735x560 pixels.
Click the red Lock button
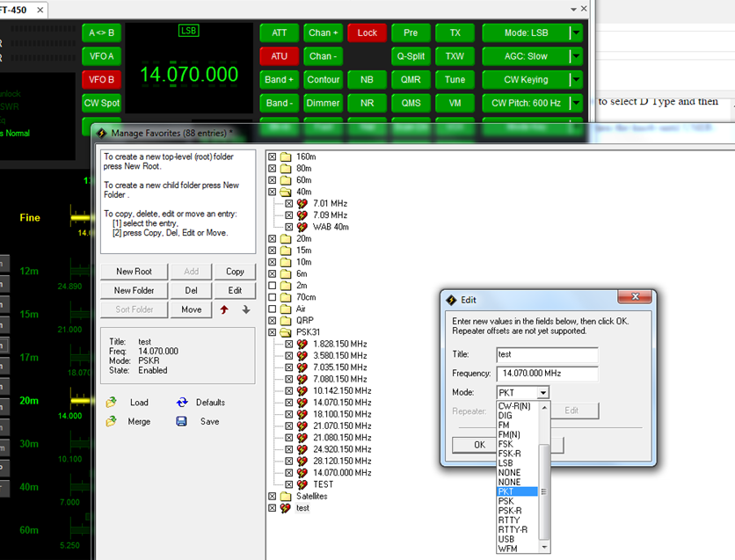[367, 33]
